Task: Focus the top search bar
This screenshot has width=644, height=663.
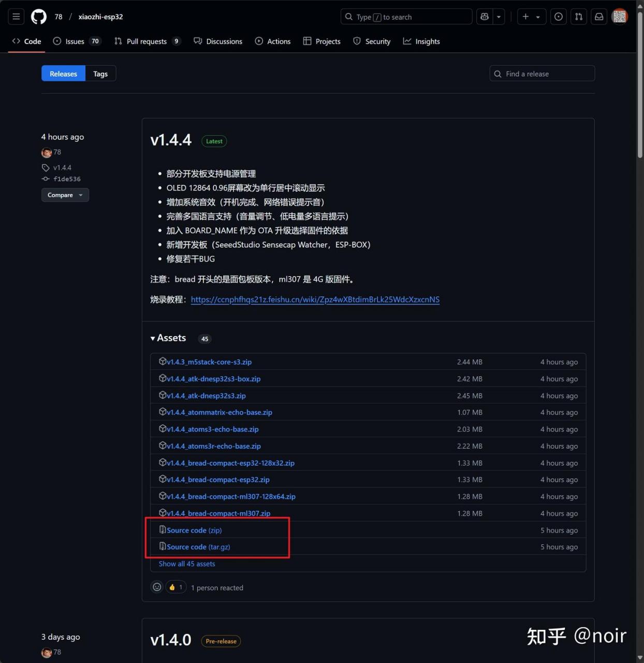Action: click(406, 17)
